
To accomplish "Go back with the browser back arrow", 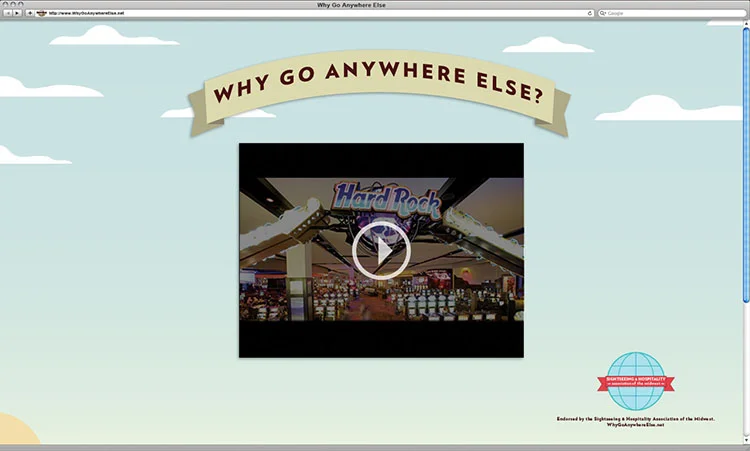I will (x=7, y=13).
